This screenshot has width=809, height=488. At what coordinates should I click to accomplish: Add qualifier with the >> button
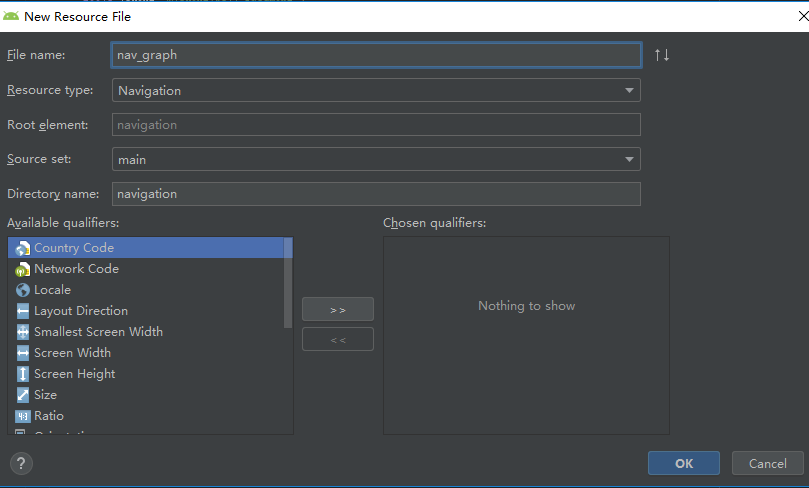point(338,310)
